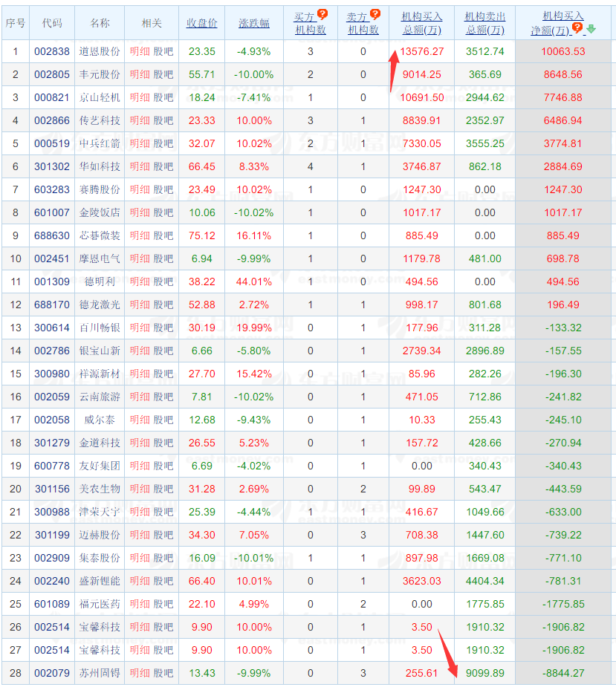
Task: Click closing price 75.12
Action: [201, 235]
